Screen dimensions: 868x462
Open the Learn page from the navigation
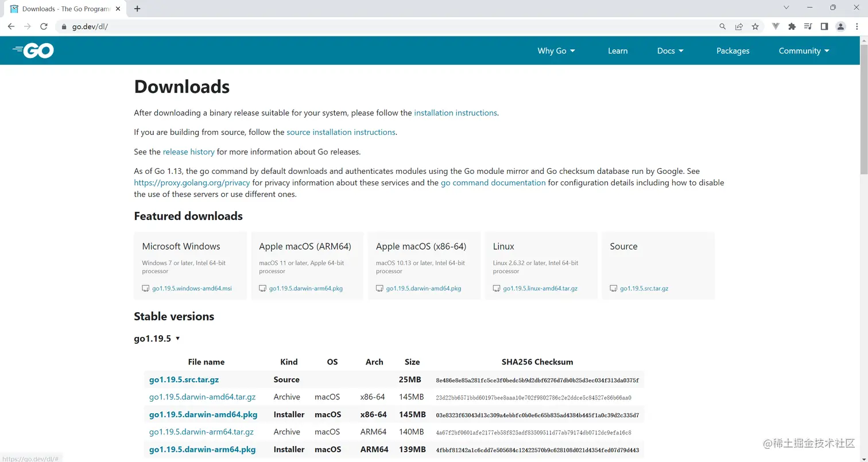(618, 51)
